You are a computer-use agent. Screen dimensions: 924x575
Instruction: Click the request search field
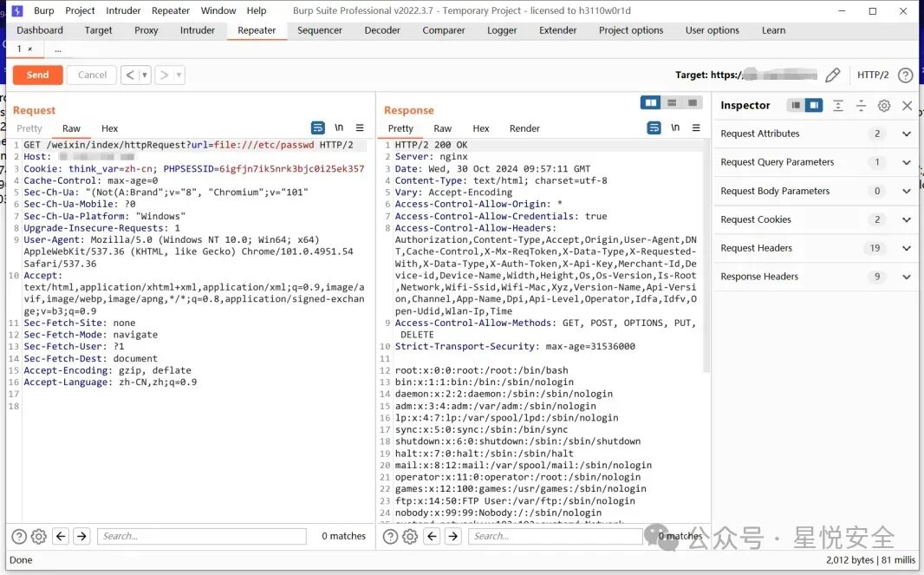coord(202,536)
